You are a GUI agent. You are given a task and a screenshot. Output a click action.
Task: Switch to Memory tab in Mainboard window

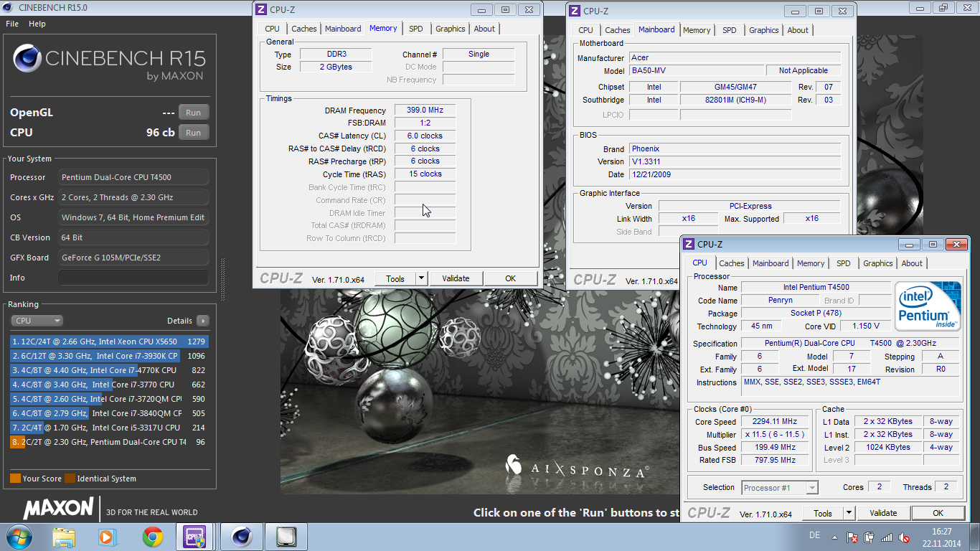[x=696, y=30]
